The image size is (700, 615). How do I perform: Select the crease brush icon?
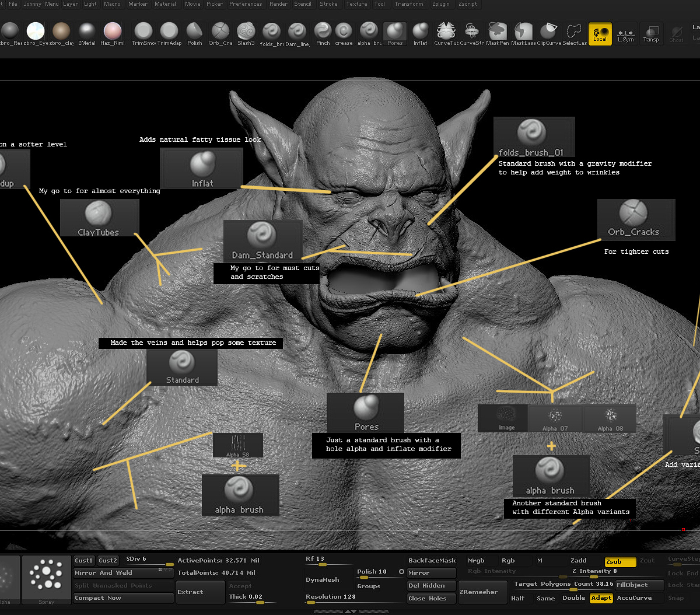tap(344, 34)
